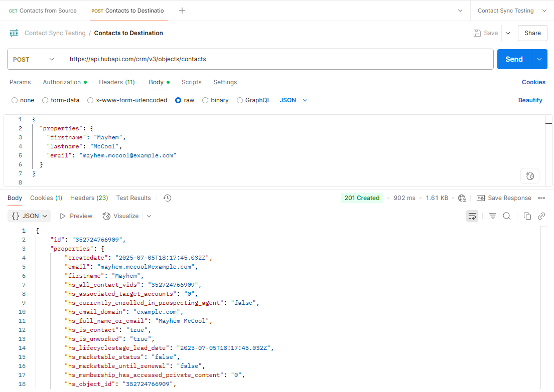
Task: Open the Contacts from Source tab
Action: 42,10
